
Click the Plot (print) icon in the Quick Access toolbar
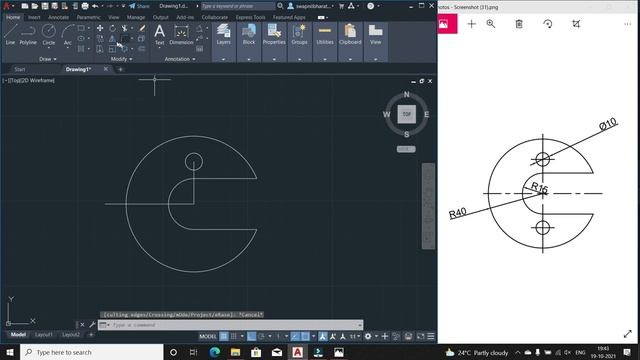[85, 6]
